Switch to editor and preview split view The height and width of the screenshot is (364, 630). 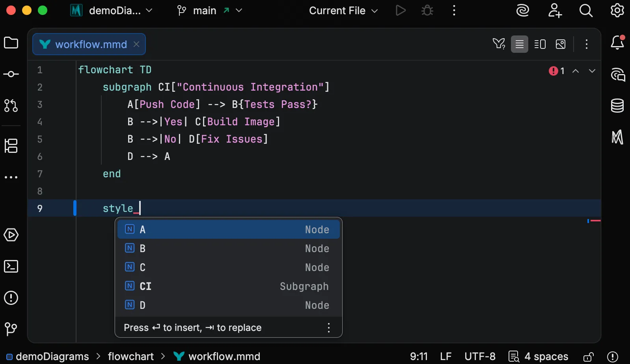click(540, 44)
